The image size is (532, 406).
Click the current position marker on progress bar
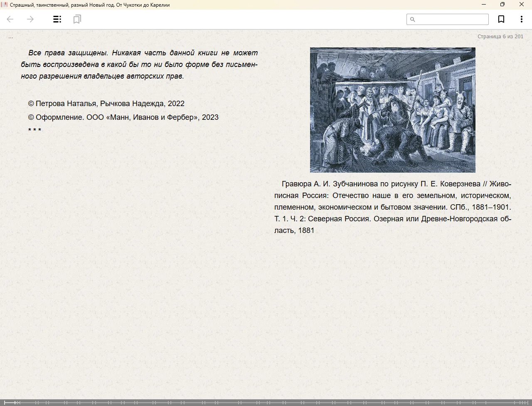[15, 402]
